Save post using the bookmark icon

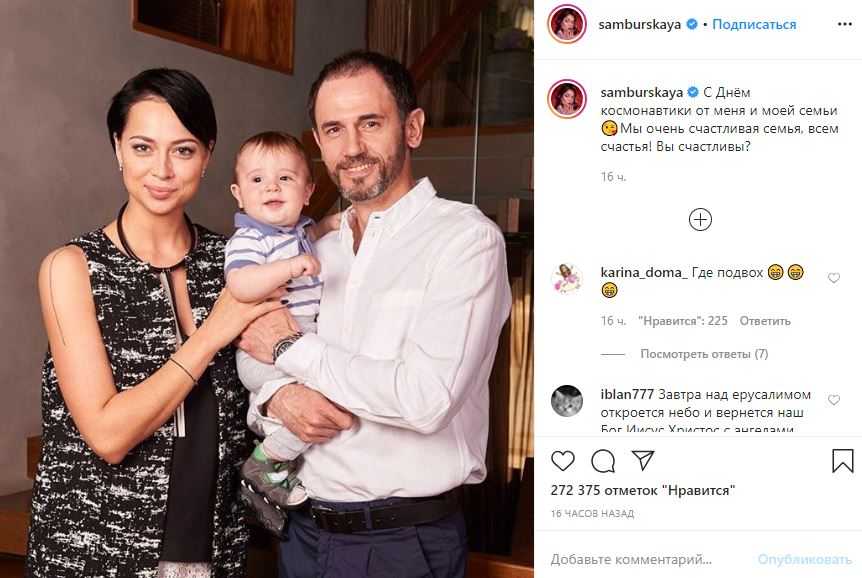pyautogui.click(x=842, y=460)
